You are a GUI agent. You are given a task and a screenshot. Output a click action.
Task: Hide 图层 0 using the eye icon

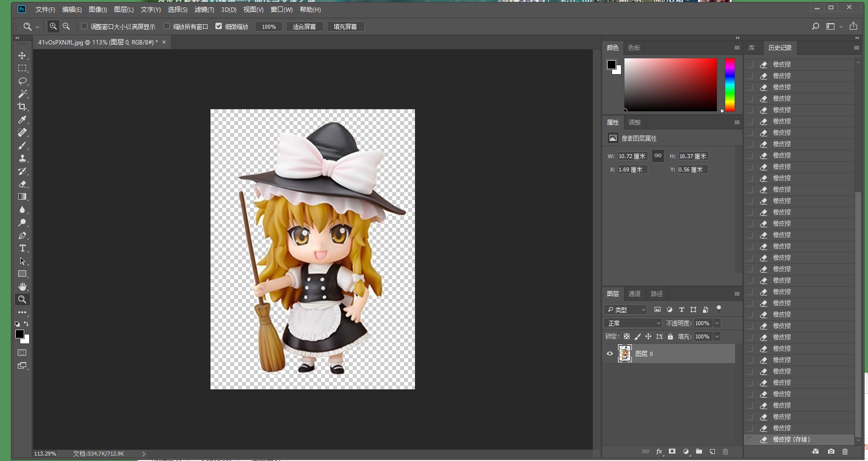(610, 354)
